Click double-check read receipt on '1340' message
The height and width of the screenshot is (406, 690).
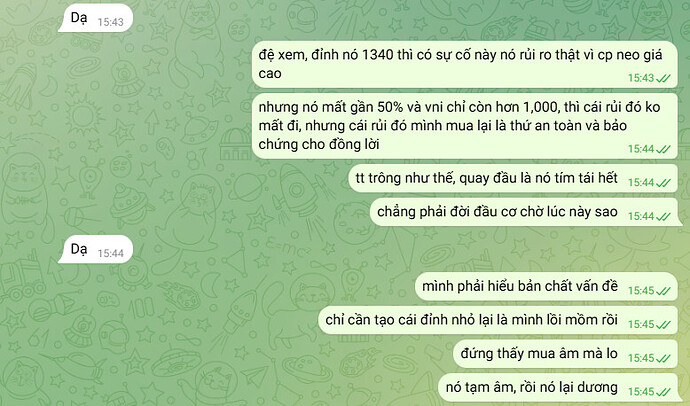663,78
